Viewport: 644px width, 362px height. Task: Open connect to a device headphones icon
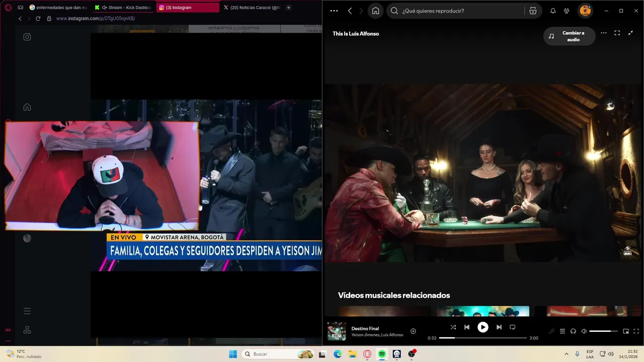pyautogui.click(x=573, y=331)
